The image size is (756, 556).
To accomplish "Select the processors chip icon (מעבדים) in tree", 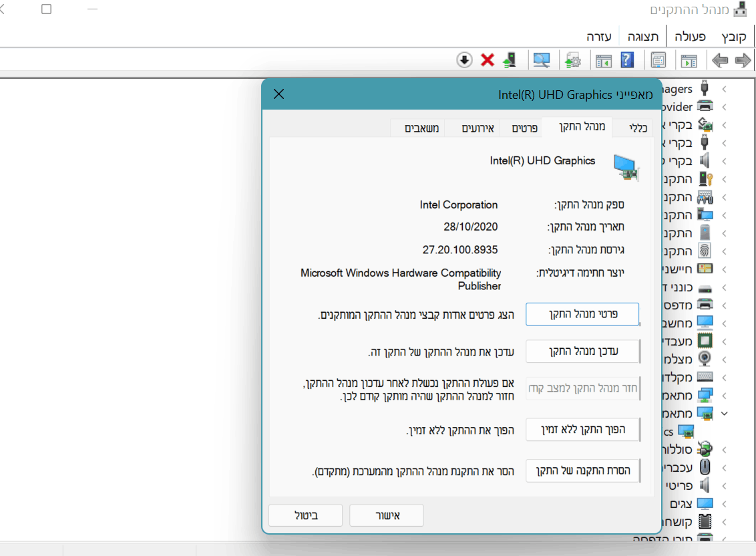I will point(705,341).
